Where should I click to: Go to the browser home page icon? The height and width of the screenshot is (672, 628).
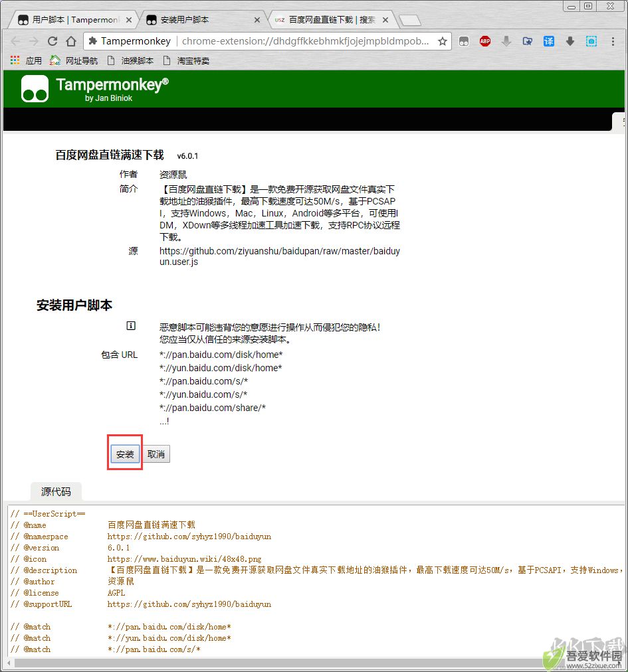click(x=71, y=42)
